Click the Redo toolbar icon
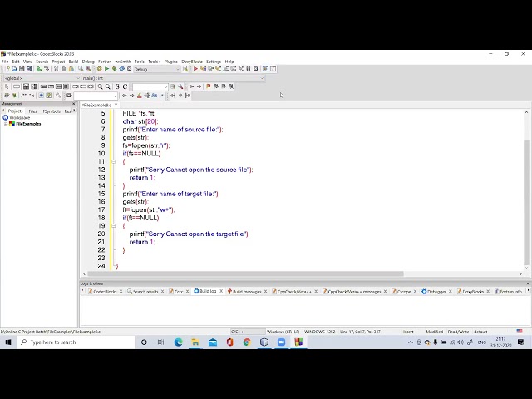Screen dimensions: 532x399 pos(47,69)
